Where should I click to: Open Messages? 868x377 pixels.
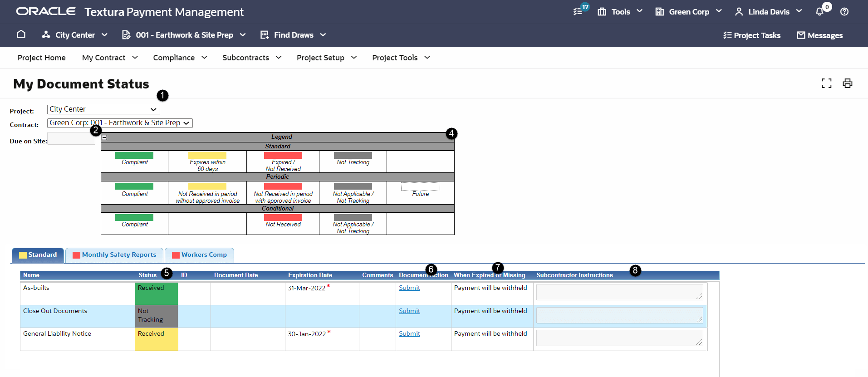coord(820,35)
